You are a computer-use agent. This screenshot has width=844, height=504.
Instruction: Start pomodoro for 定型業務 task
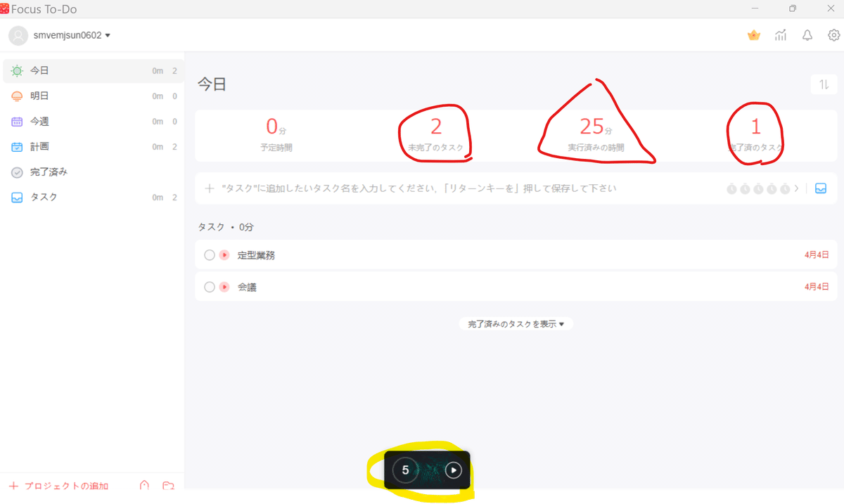(x=224, y=255)
